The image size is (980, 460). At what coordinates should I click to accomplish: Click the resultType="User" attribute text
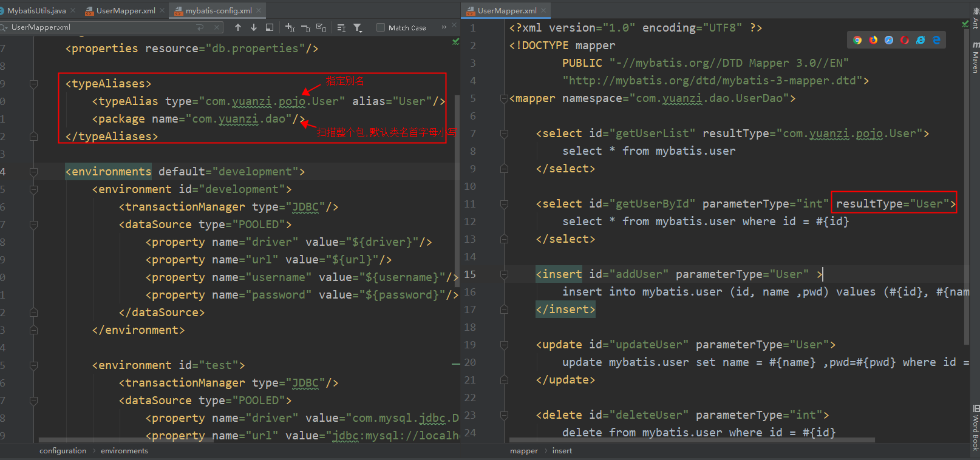coord(893,204)
